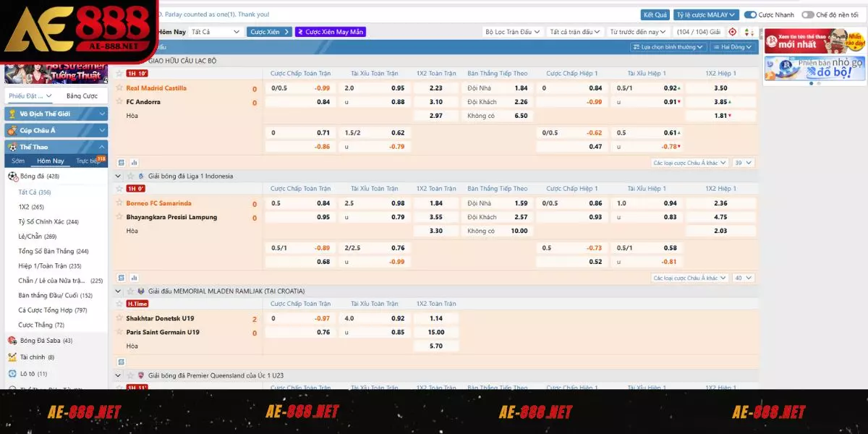Favorite the Bhayangkara Presisi Lampung star
868x434 pixels.
tap(119, 217)
